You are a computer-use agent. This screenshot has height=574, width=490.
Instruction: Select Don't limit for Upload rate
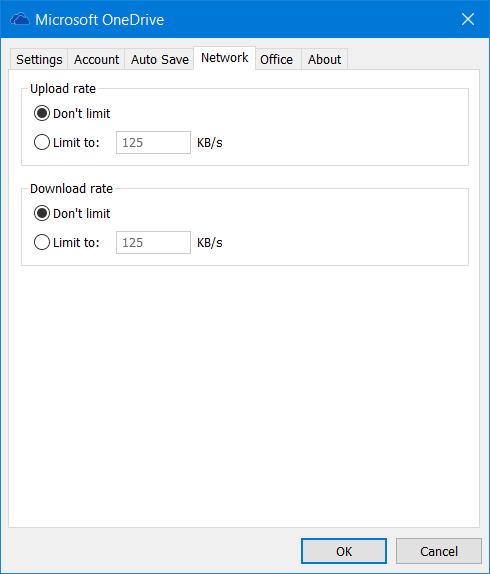(x=72, y=113)
